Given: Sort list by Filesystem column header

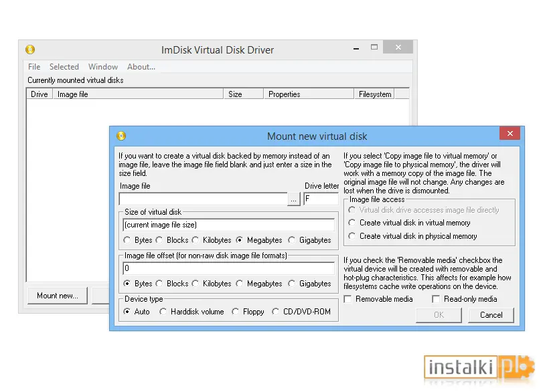Looking at the screenshot, I should point(374,94).
